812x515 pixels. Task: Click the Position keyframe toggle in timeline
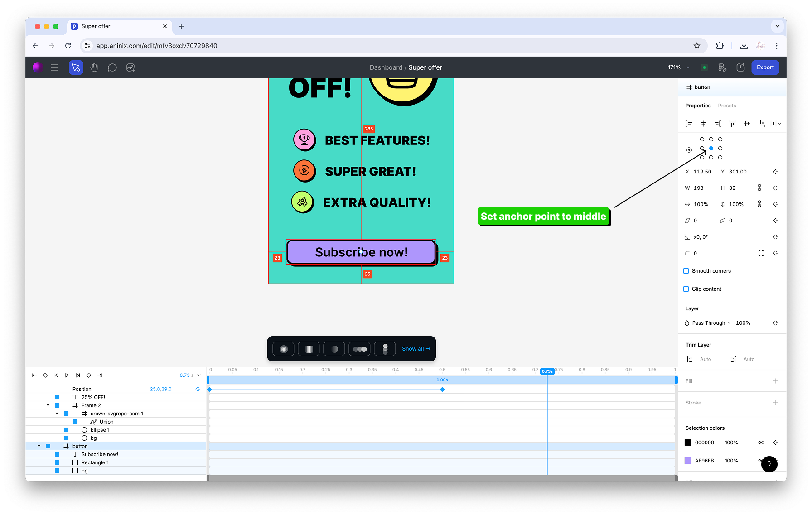click(198, 389)
